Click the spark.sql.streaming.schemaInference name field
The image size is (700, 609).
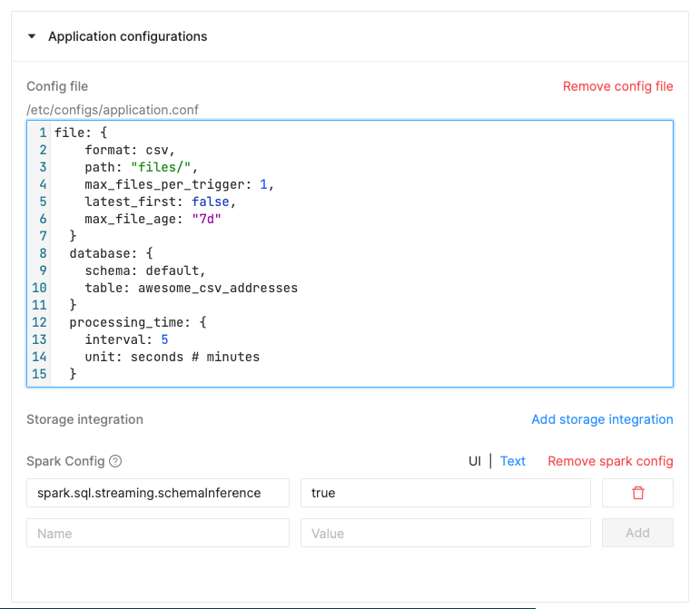[158, 493]
